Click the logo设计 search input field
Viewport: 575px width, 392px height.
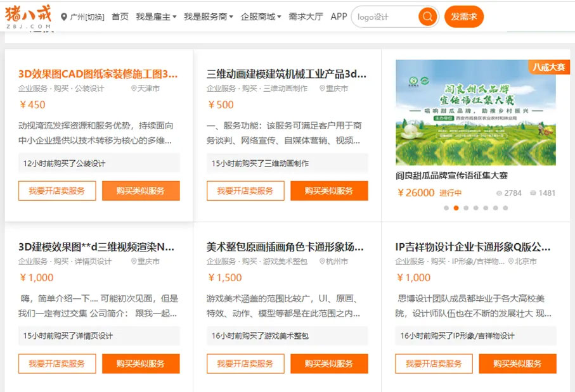click(385, 17)
